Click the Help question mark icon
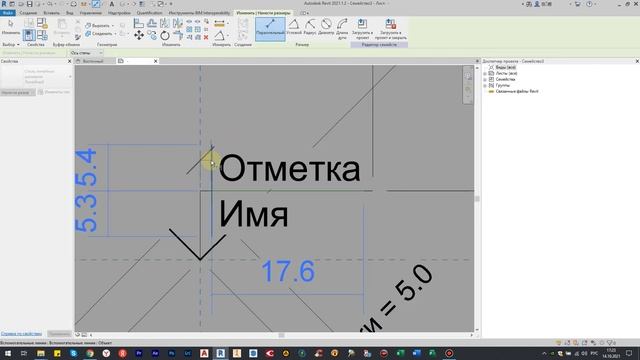The height and width of the screenshot is (360, 640). (x=589, y=4)
